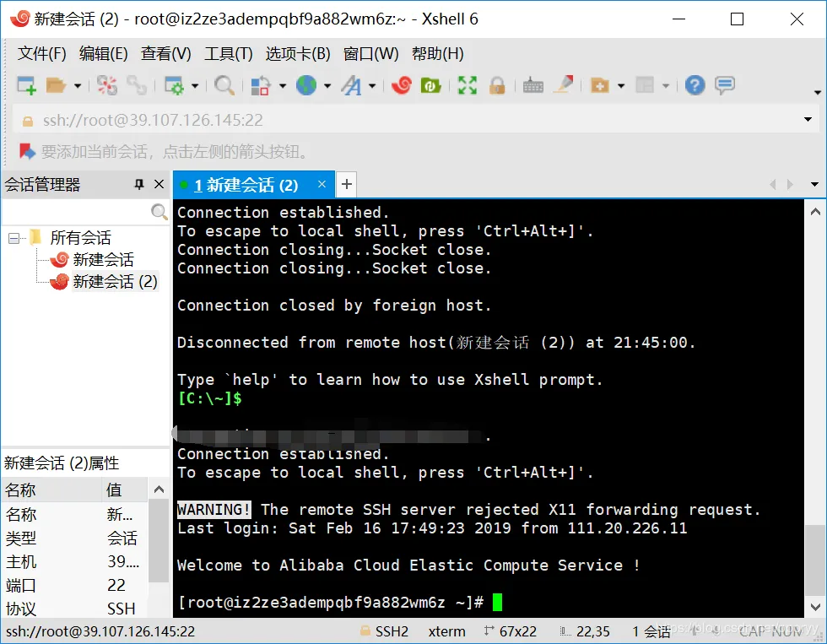Open the toolbar overflow arrow at far right
827x644 pixels.
point(818,92)
